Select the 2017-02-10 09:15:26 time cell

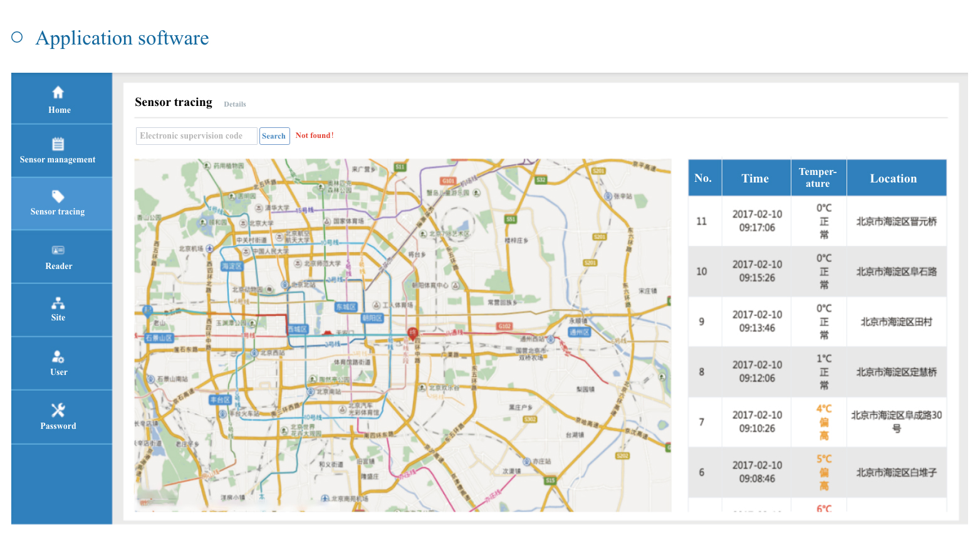pos(757,271)
